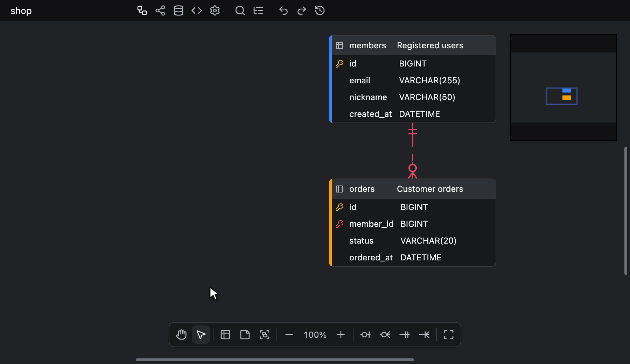Undo the last change
The width and height of the screenshot is (630, 364).
(x=283, y=10)
